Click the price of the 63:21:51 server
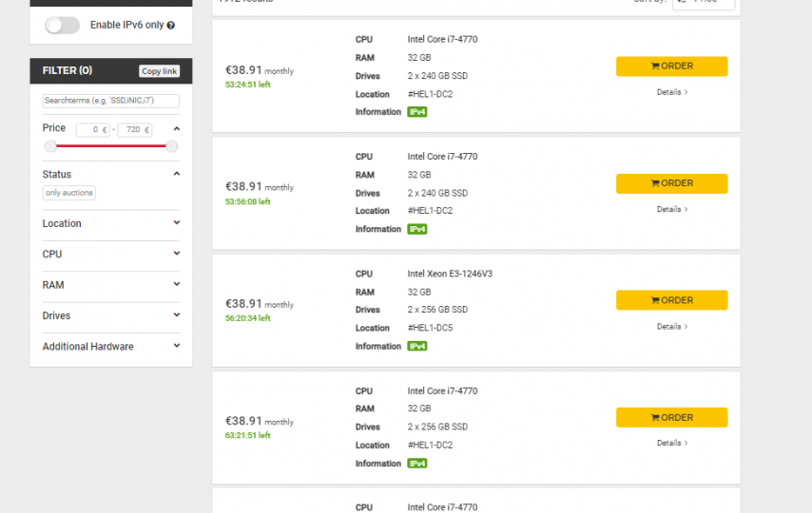The height and width of the screenshot is (513, 812). 243,421
